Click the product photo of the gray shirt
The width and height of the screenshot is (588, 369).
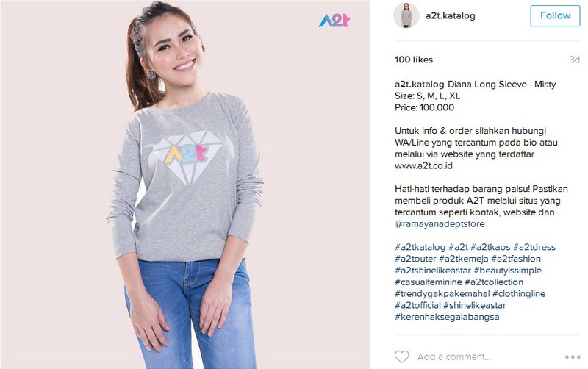coord(185,184)
